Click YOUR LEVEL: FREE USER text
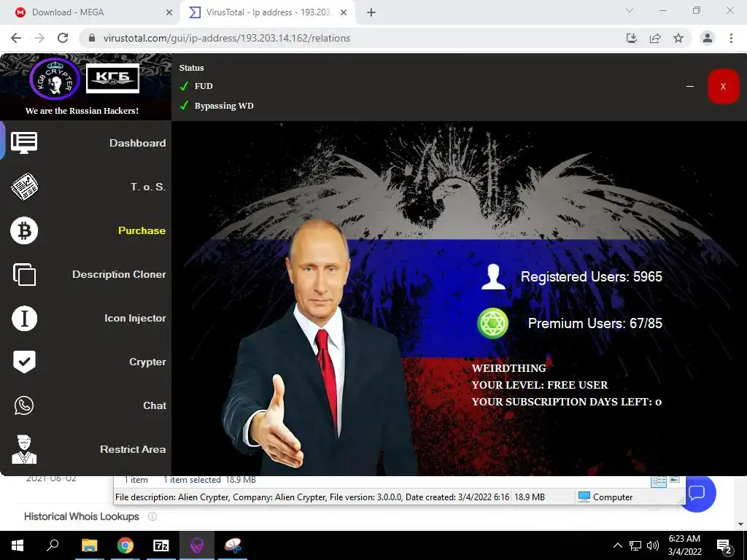The width and height of the screenshot is (747, 560). point(540,385)
